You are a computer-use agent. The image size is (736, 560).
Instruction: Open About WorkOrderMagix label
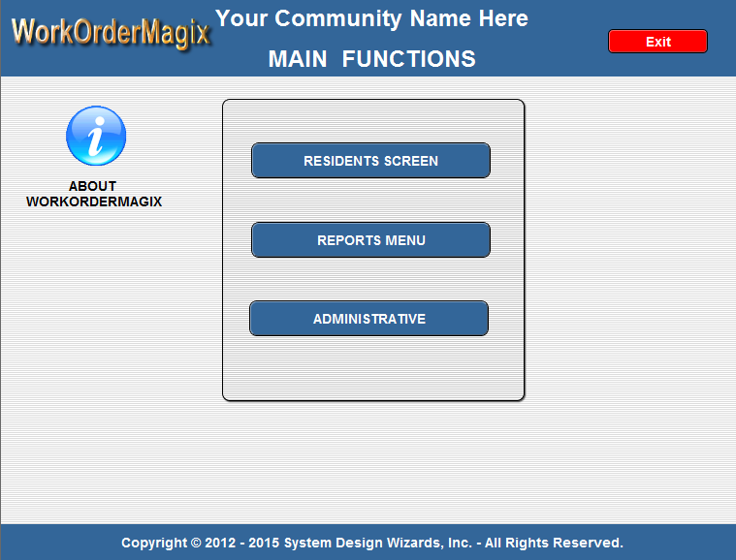tap(94, 194)
